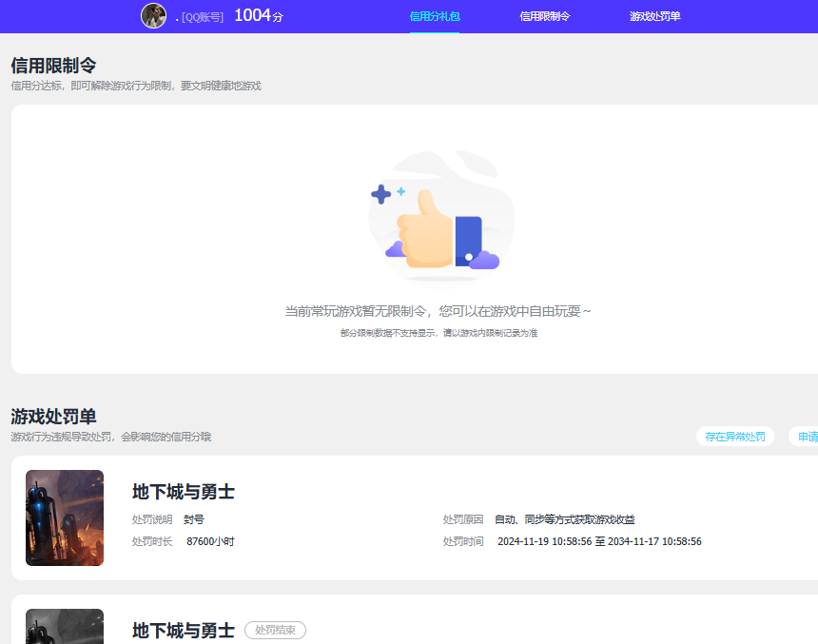The height and width of the screenshot is (644, 818).
Task: Switch to 信用限制令 tab
Action: [545, 16]
